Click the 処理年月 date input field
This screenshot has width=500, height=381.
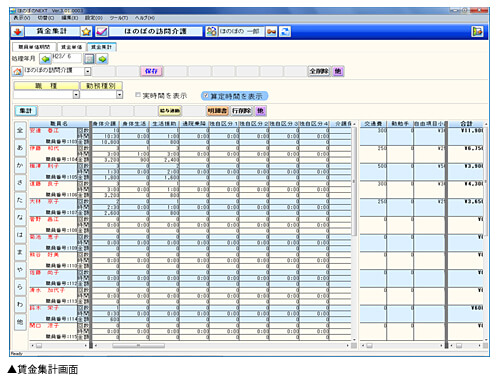[x=67, y=58]
